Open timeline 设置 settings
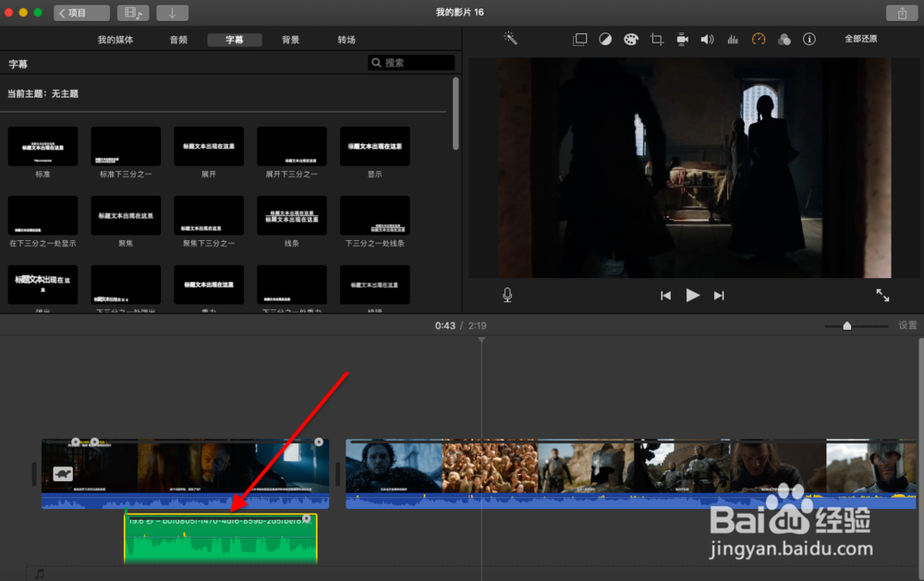This screenshot has width=924, height=581. 907,325
